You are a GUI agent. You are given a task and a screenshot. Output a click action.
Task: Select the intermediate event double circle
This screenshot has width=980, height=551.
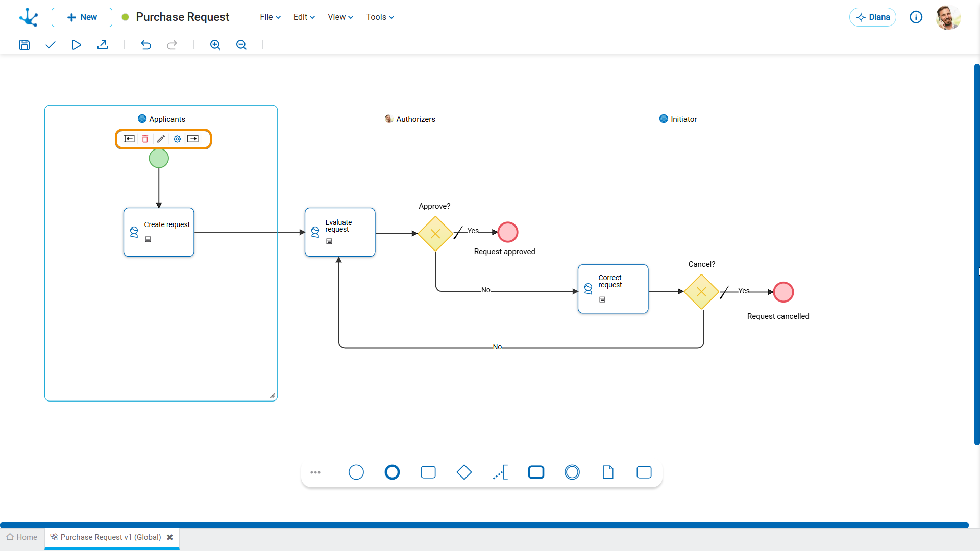(x=572, y=472)
